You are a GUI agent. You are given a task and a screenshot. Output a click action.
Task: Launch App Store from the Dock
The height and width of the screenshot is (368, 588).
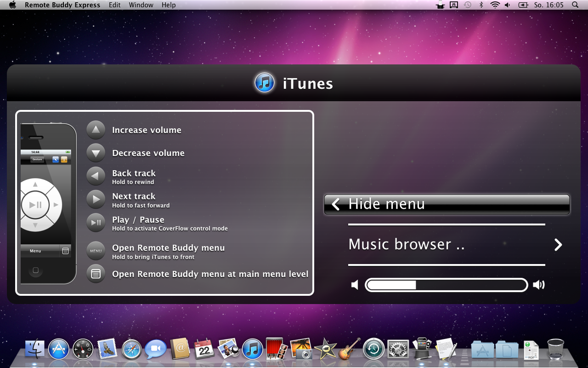(x=59, y=349)
